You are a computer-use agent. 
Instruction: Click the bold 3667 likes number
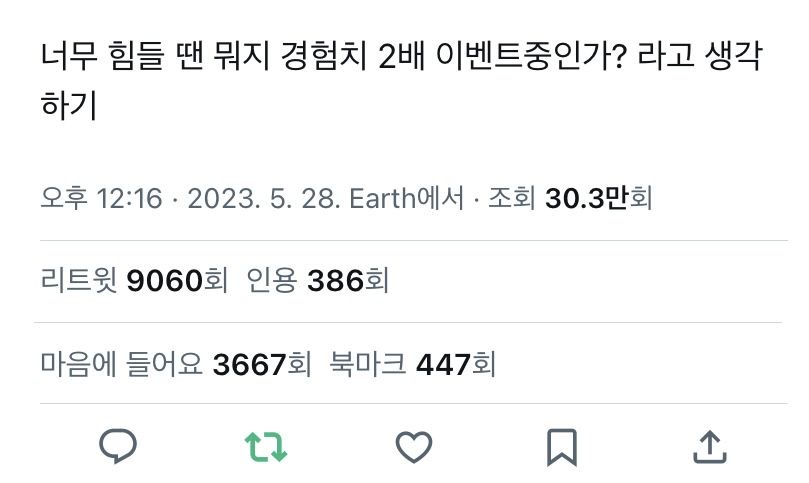[x=249, y=363]
